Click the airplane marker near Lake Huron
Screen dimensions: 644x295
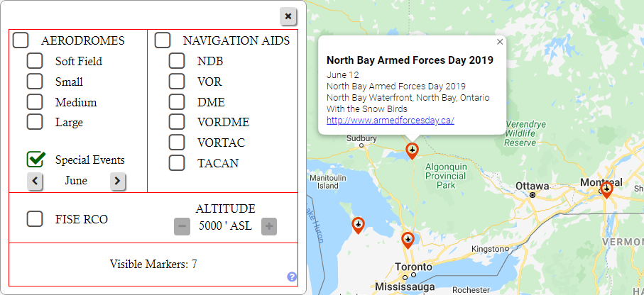[358, 226]
